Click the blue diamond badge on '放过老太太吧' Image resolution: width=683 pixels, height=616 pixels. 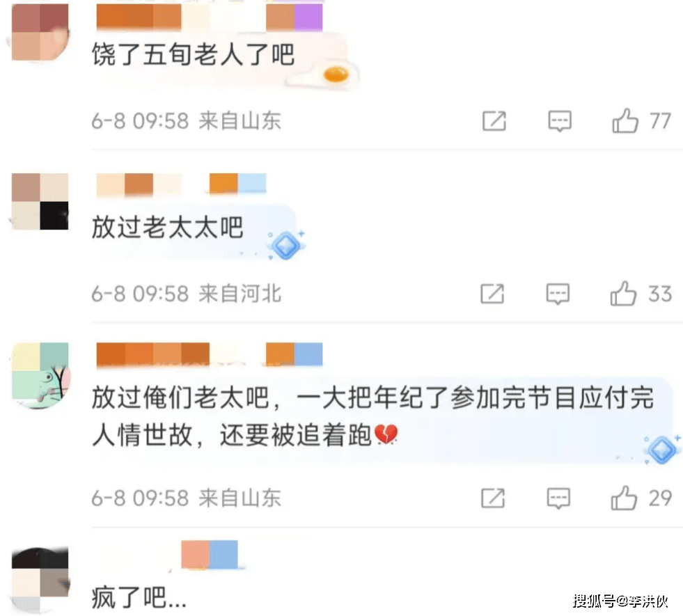[x=286, y=245]
